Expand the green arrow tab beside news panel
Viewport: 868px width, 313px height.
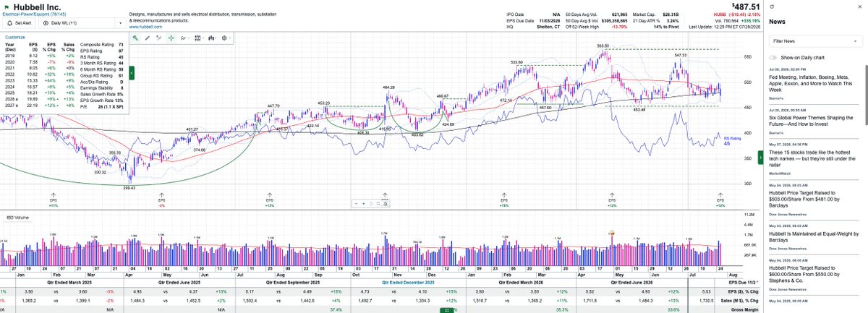760,158
